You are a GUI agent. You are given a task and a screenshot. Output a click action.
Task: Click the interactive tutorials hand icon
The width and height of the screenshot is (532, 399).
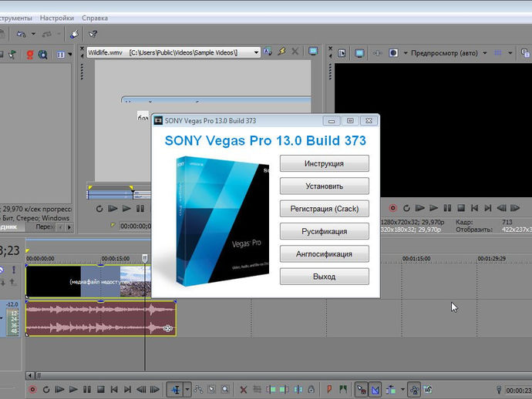[x=74, y=34]
